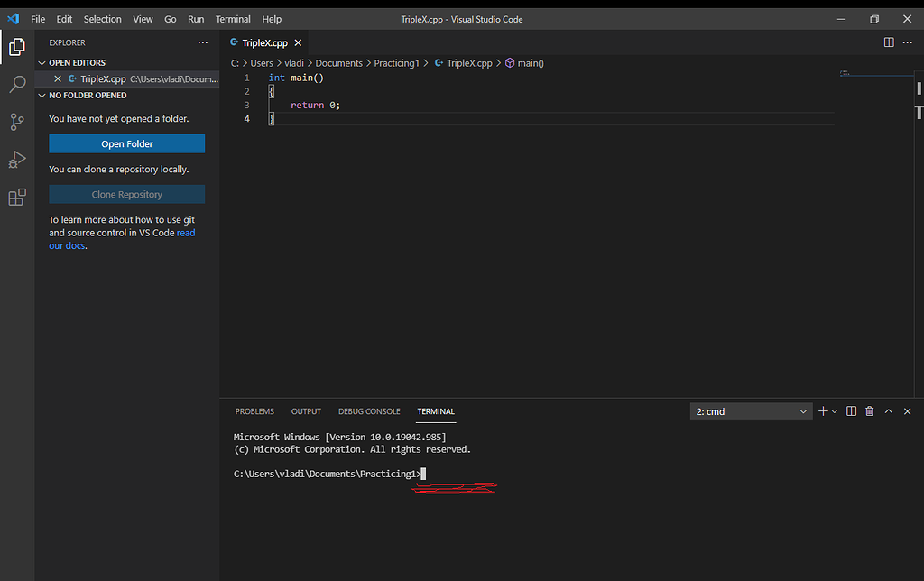Image resolution: width=924 pixels, height=581 pixels.
Task: Open the Source Control view
Action: [16, 121]
